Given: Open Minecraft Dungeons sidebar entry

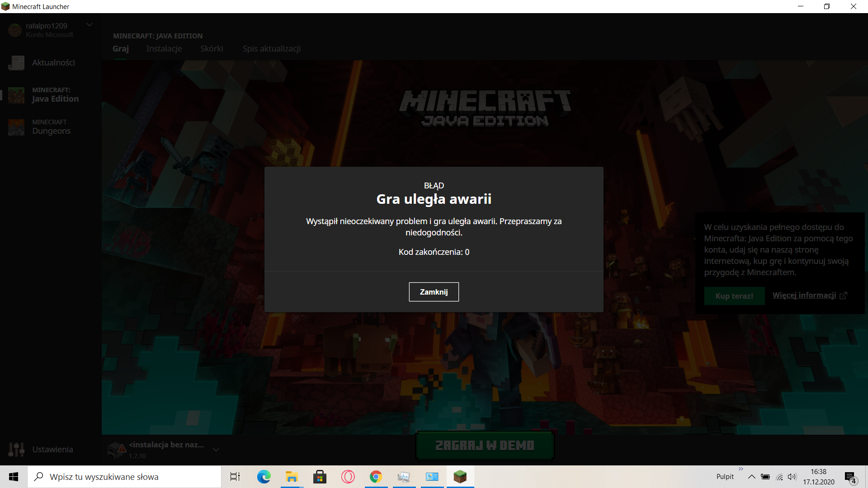Looking at the screenshot, I should 51,127.
